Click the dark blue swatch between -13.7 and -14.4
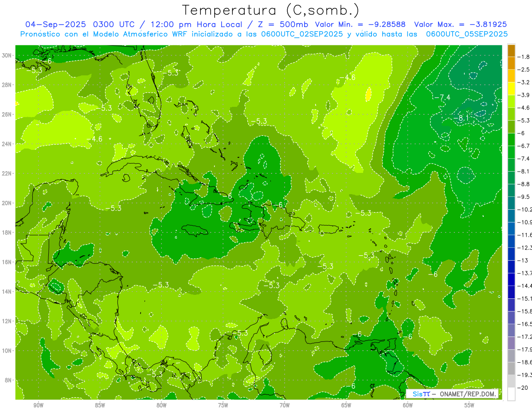Screen dimensions: 532x411 (511, 279)
